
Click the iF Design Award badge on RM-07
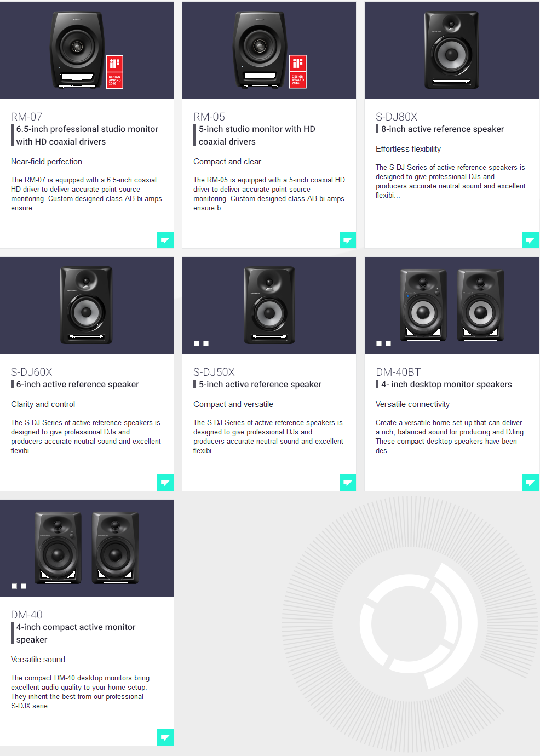point(114,72)
